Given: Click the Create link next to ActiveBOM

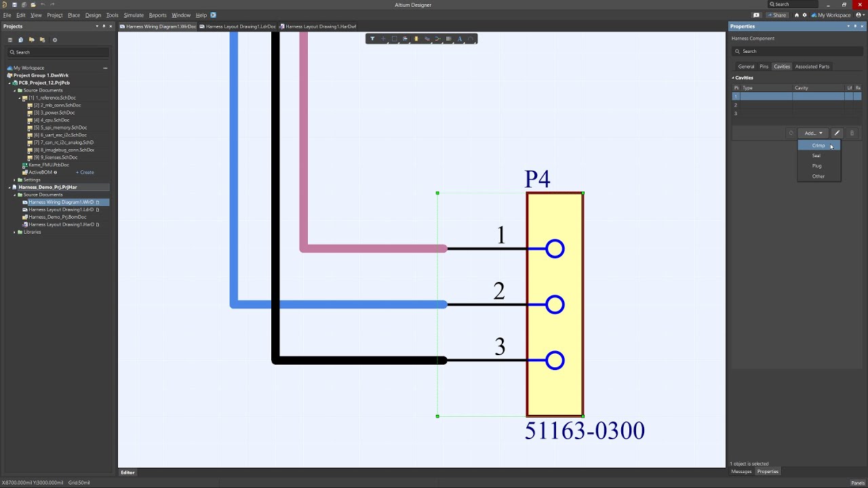Looking at the screenshot, I should 85,172.
